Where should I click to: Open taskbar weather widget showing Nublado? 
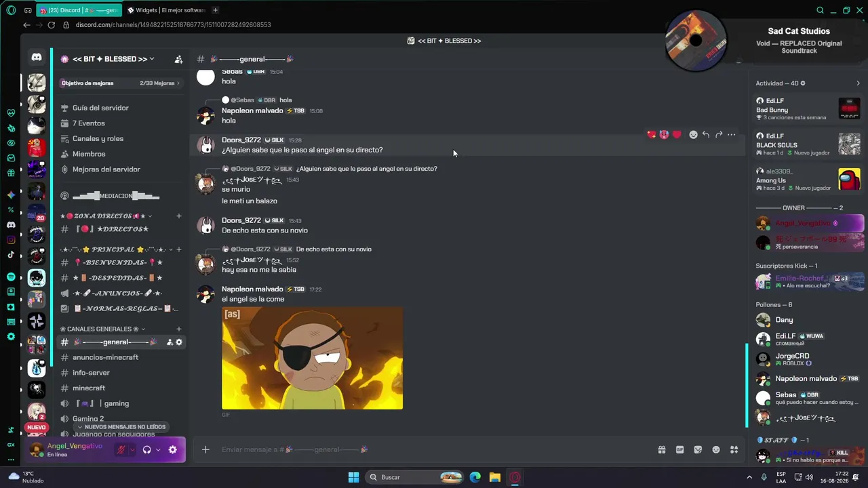[x=27, y=477]
